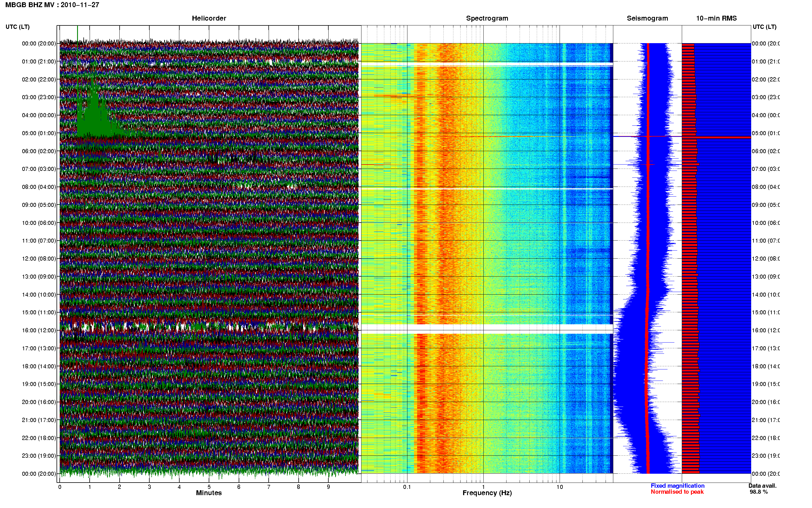Click the 'Minutes' x-axis label
The height and width of the screenshot is (508, 812).
click(x=209, y=493)
